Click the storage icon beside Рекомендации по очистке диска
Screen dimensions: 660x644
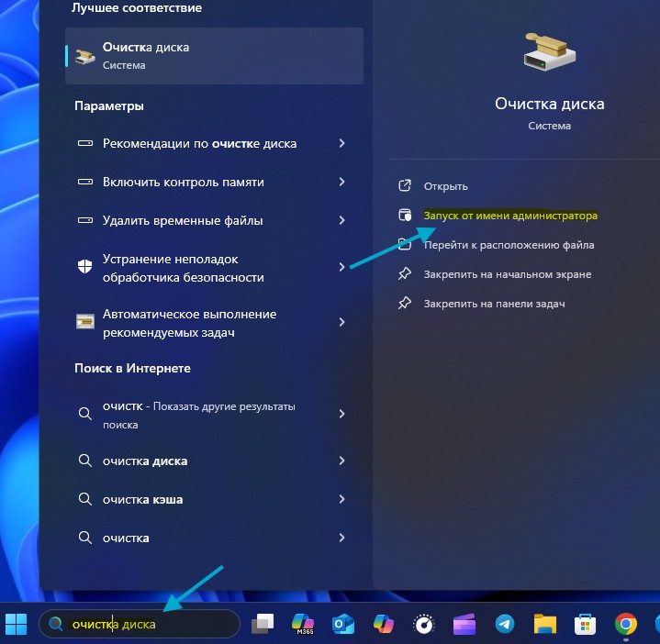pyautogui.click(x=85, y=143)
